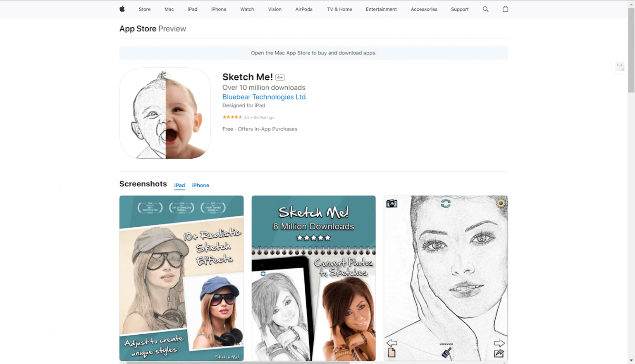This screenshot has height=364, width=635.
Task: Open the Mac menu item
Action: (169, 9)
